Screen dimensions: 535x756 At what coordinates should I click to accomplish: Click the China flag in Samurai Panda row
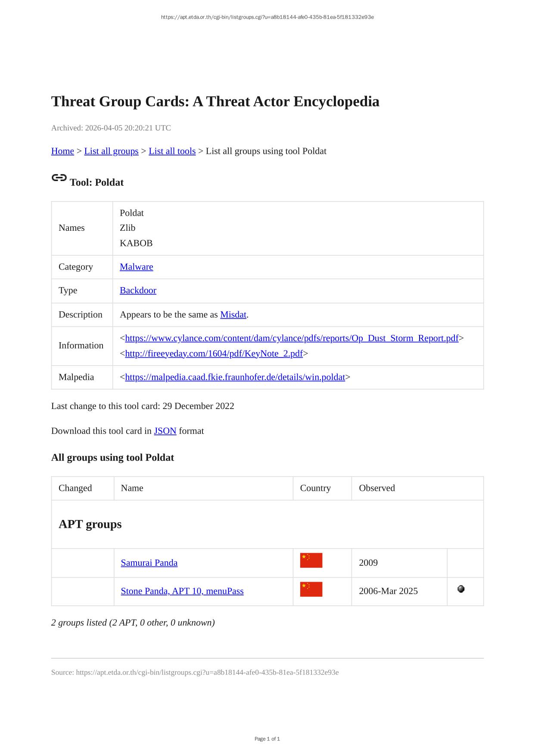coord(311,561)
